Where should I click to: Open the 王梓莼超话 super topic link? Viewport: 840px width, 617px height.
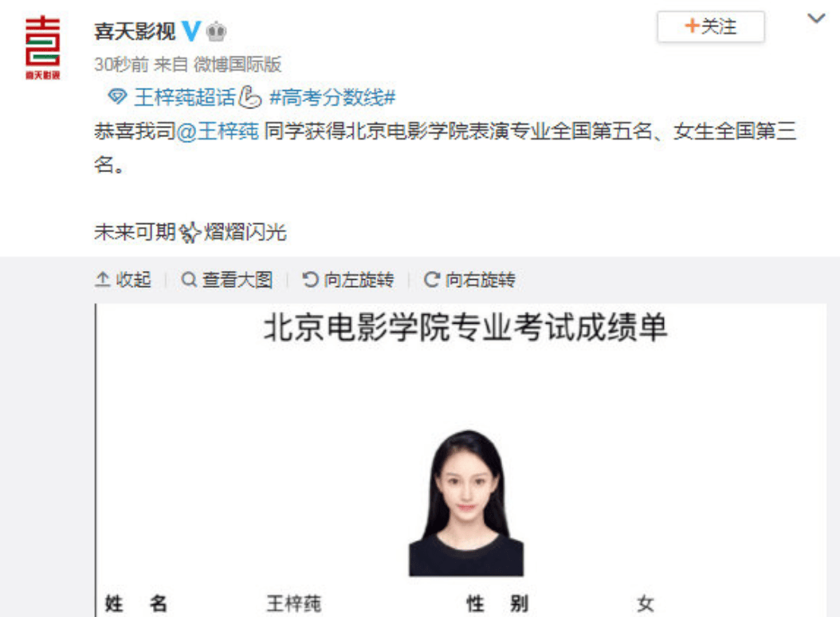click(x=185, y=97)
